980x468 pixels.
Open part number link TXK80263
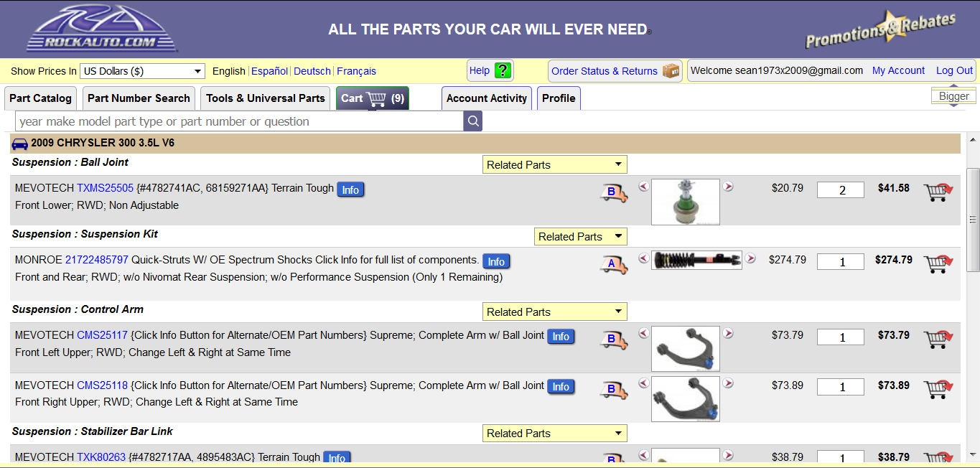pyautogui.click(x=101, y=457)
